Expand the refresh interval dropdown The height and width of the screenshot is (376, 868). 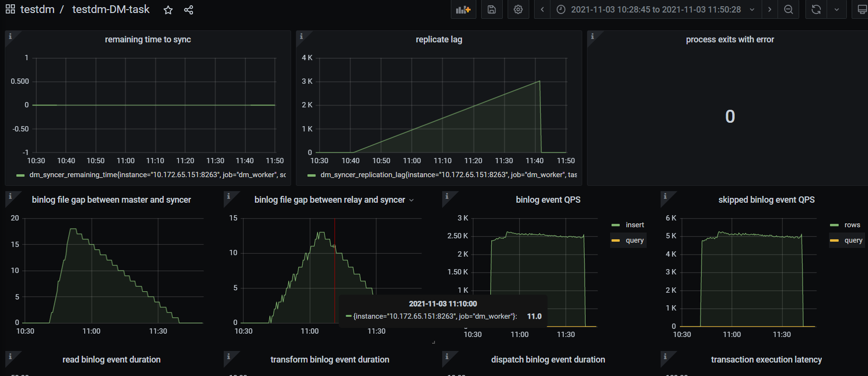point(837,10)
